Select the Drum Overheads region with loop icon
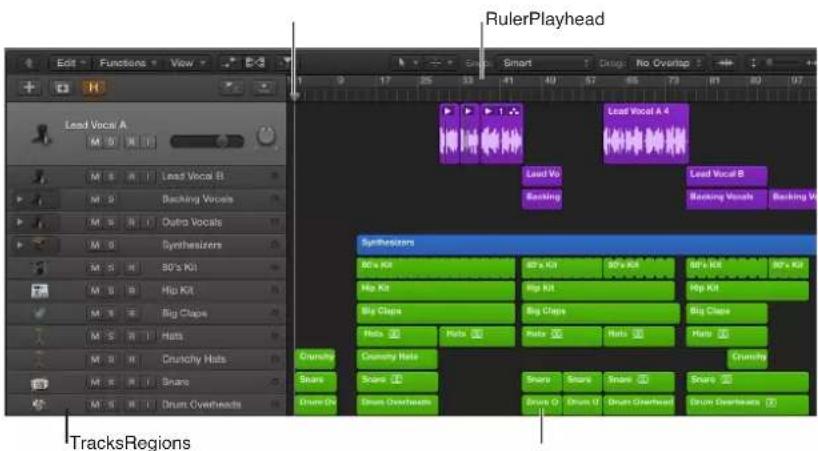 click(x=747, y=404)
